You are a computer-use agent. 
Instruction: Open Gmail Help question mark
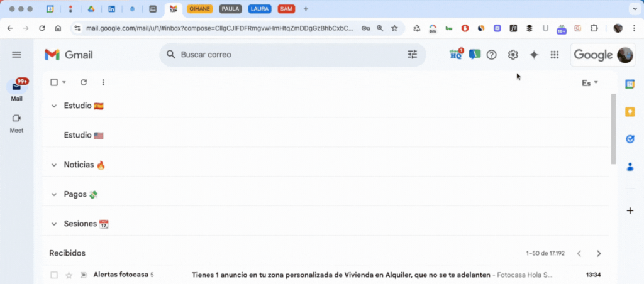[x=492, y=55]
